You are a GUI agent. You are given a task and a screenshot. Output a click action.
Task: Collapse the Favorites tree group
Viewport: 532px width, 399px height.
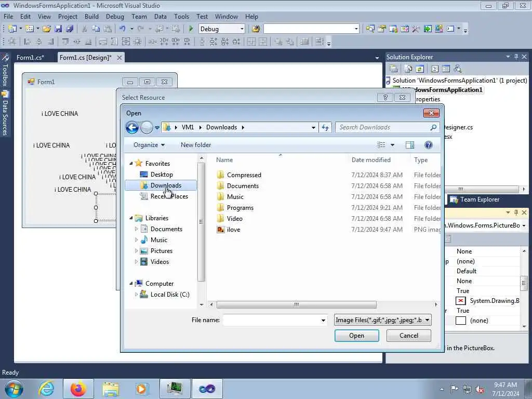coord(131,163)
